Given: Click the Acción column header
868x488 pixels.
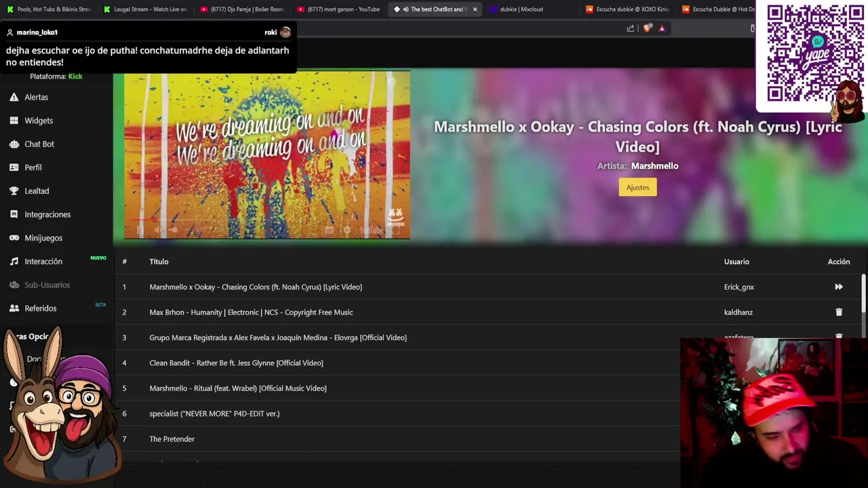Looking at the screenshot, I should [x=839, y=262].
